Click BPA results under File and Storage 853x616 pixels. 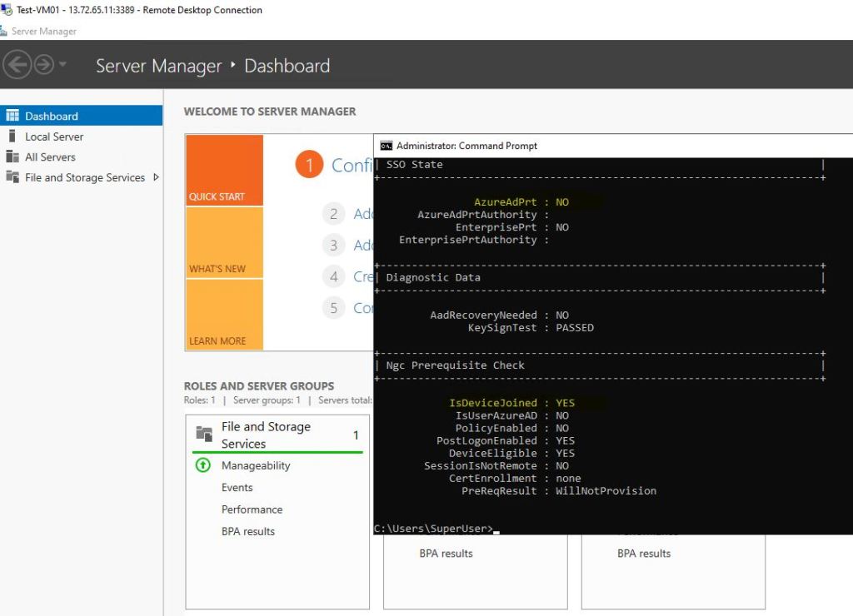pyautogui.click(x=248, y=531)
